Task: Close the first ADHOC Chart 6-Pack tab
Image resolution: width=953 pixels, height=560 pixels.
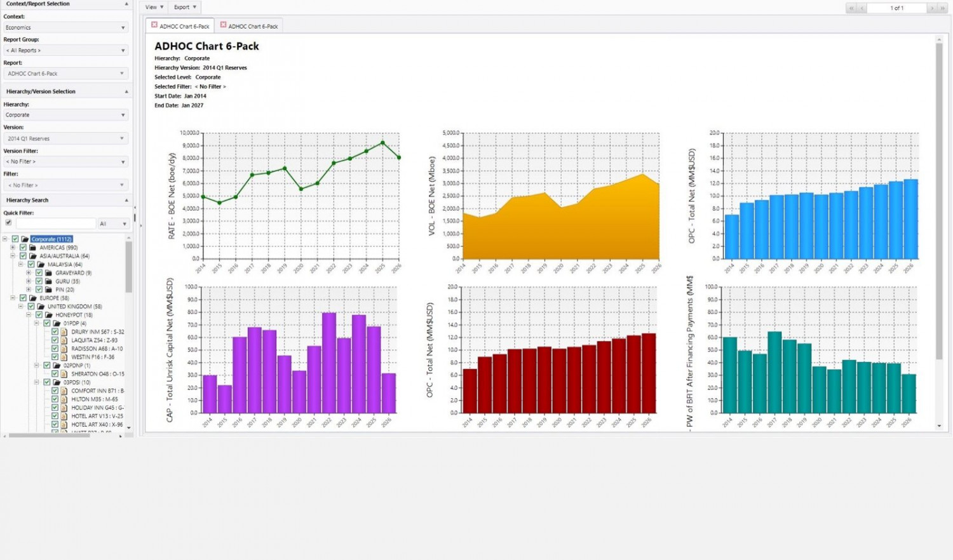Action: (x=154, y=25)
